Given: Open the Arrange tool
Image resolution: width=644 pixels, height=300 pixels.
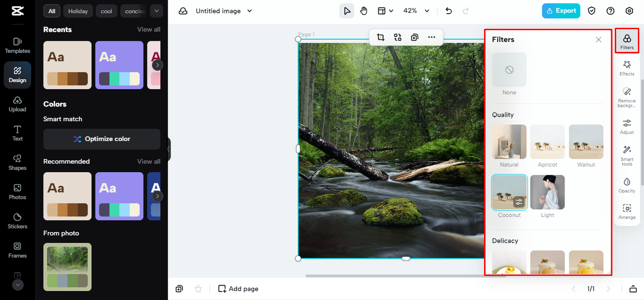Looking at the screenshot, I should 627,211.
